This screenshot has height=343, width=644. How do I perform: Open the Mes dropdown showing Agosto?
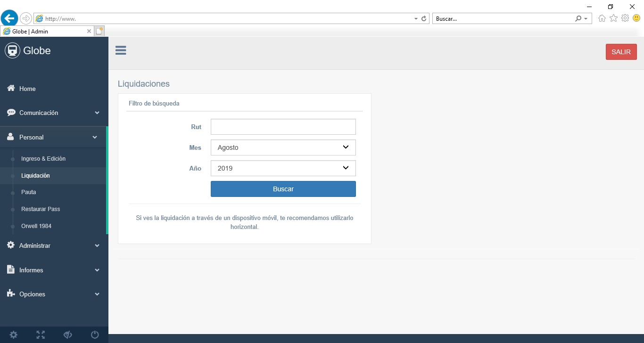pyautogui.click(x=283, y=147)
